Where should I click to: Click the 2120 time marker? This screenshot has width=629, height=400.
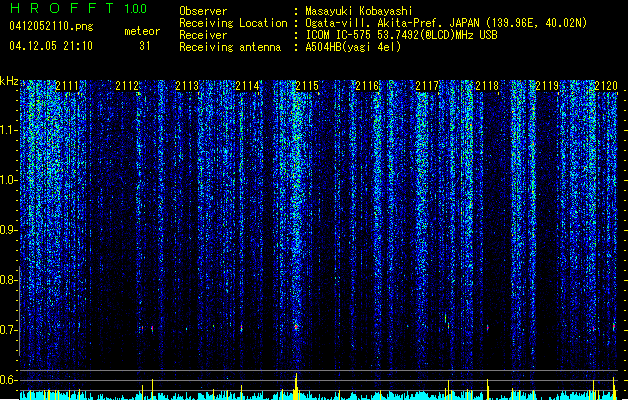tap(606, 86)
